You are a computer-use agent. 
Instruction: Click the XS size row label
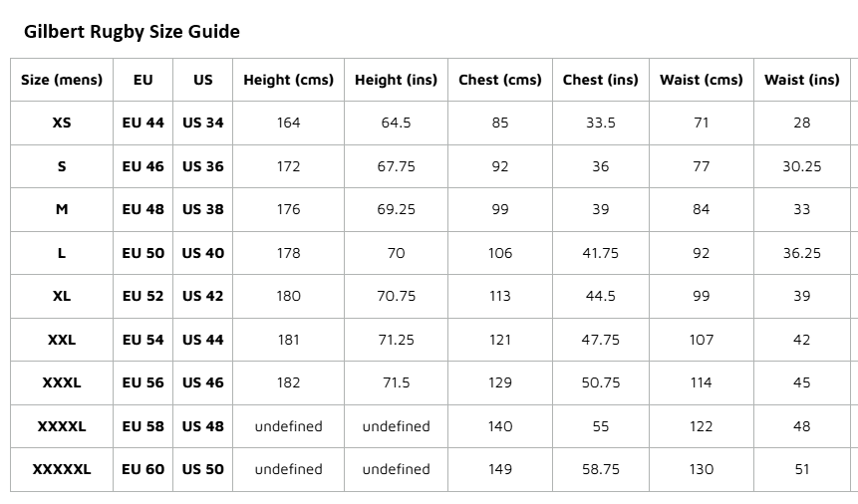pos(62,123)
